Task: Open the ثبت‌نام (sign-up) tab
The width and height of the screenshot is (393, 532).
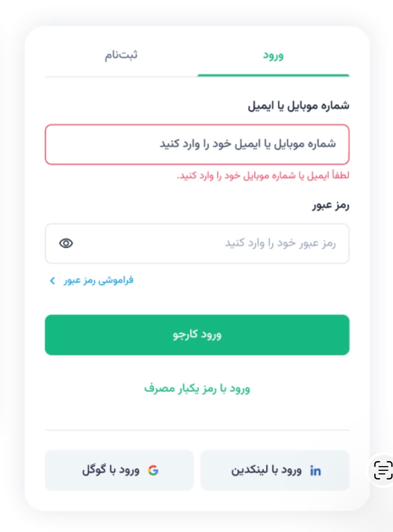Action: coord(121,55)
